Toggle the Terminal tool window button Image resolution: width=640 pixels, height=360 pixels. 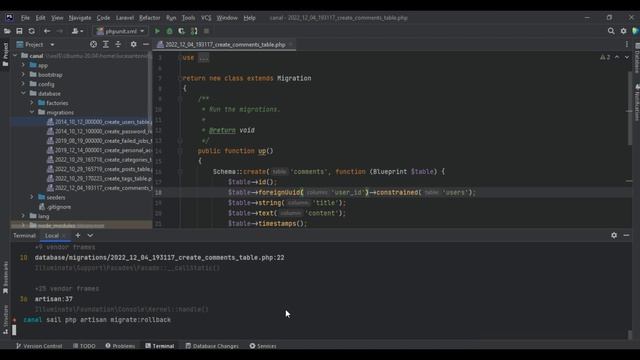click(x=160, y=346)
